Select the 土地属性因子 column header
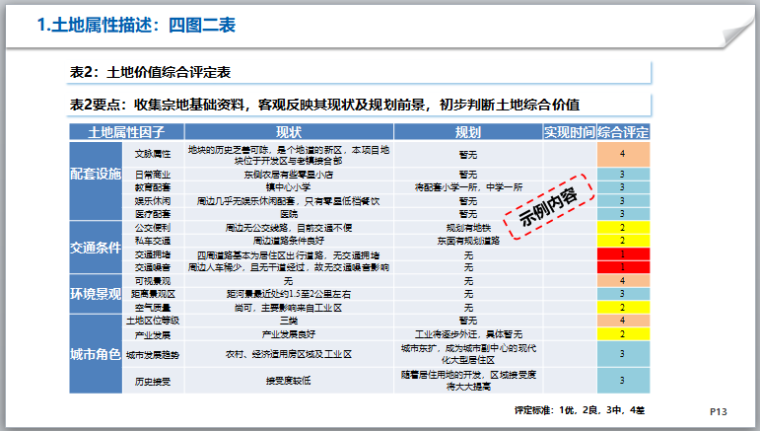The image size is (760, 431). pyautogui.click(x=125, y=132)
